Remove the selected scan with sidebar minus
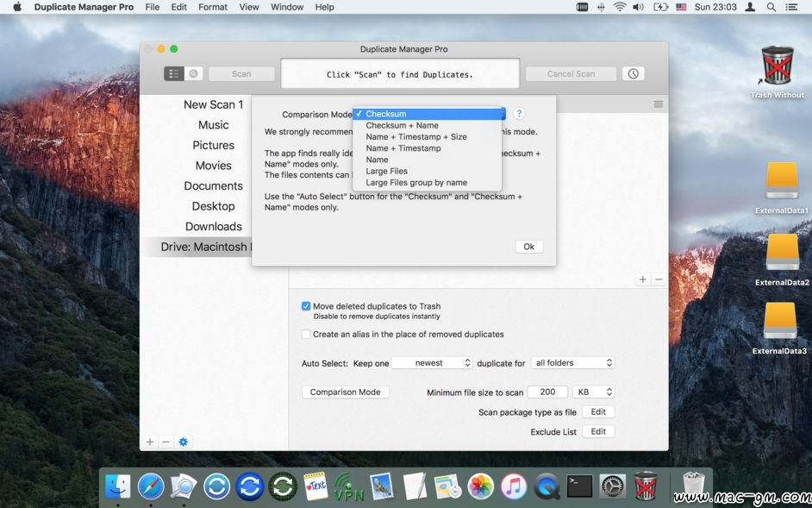 (x=166, y=442)
